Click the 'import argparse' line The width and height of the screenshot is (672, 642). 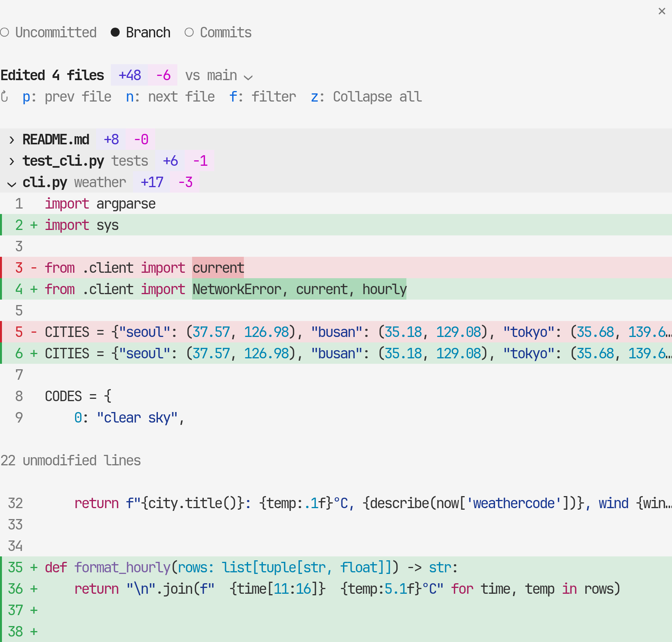tap(336, 203)
